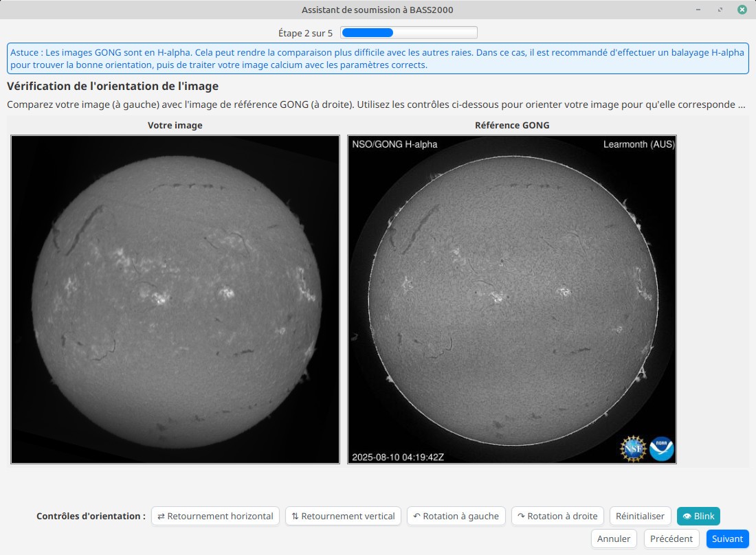Click Retournement horizontal flip button
The height and width of the screenshot is (555, 756).
216,516
